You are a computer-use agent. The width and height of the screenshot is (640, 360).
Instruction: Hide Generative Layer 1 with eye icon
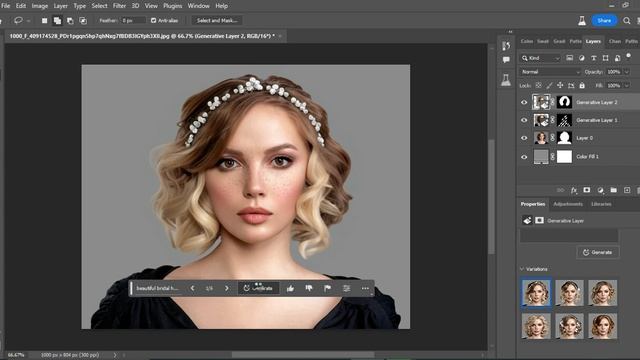[524, 120]
